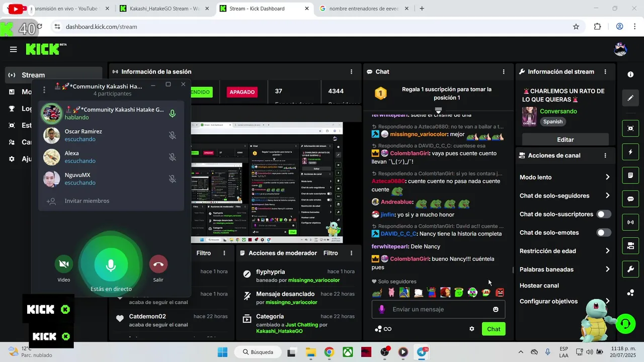Open Información del stream options menu
Screen dimensions: 644x362
[605, 72]
